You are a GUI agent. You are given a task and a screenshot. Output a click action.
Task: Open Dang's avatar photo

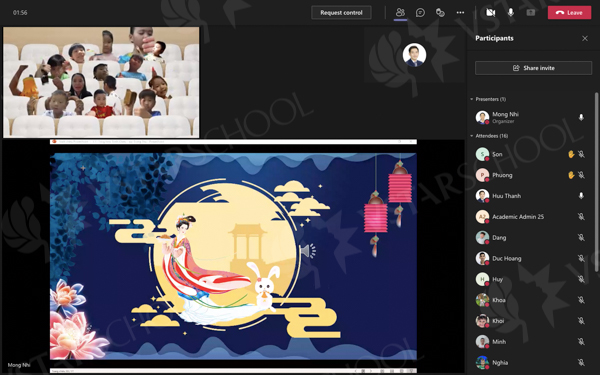482,238
